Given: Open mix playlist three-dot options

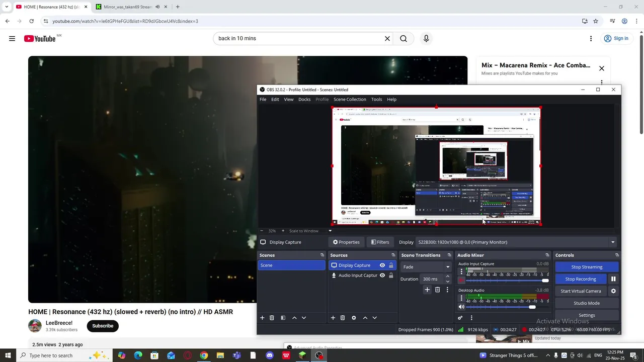Looking at the screenshot, I should click(601, 83).
